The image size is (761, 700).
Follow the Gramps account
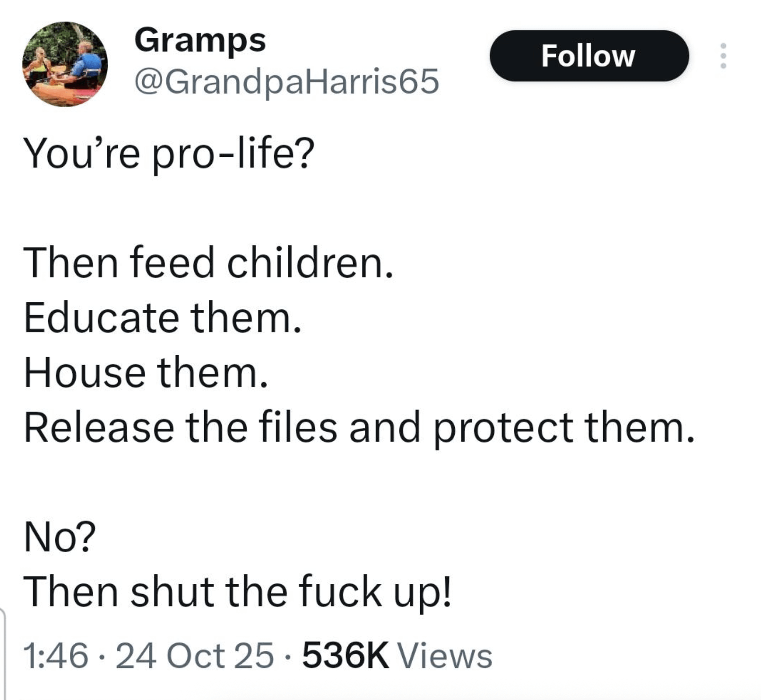[x=588, y=56]
